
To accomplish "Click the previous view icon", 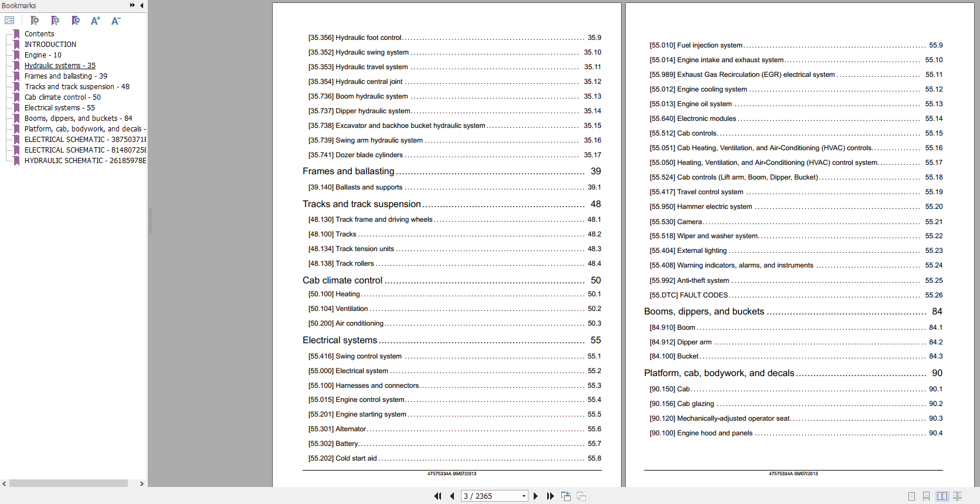I will tap(566, 496).
